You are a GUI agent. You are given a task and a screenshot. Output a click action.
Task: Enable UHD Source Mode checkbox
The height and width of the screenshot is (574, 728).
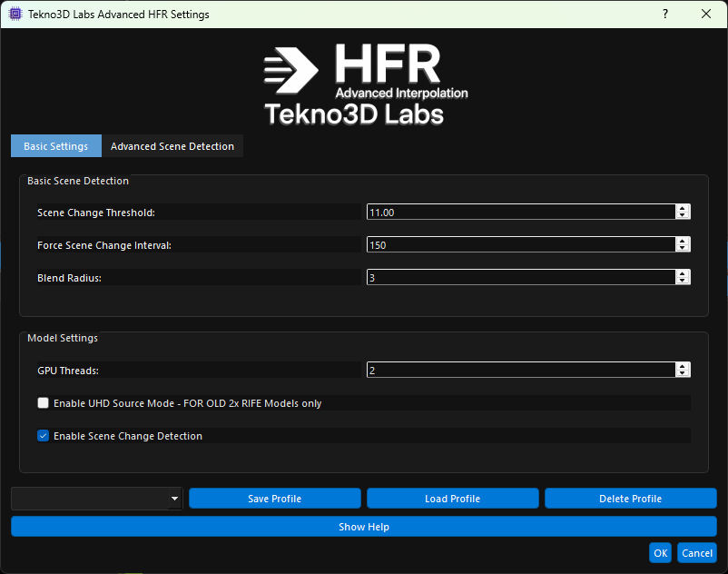pyautogui.click(x=44, y=402)
